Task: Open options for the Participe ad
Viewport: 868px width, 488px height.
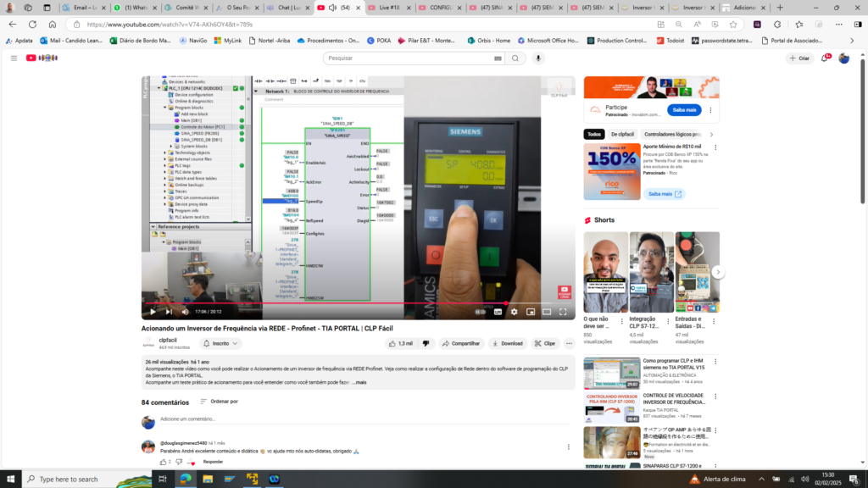Action: [711, 110]
